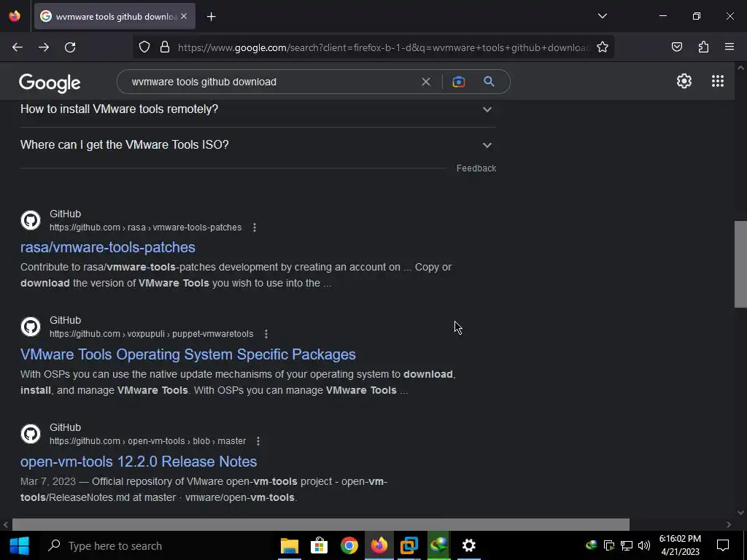Expand 'How to install VMware tools remotely?'

pyautogui.click(x=258, y=109)
